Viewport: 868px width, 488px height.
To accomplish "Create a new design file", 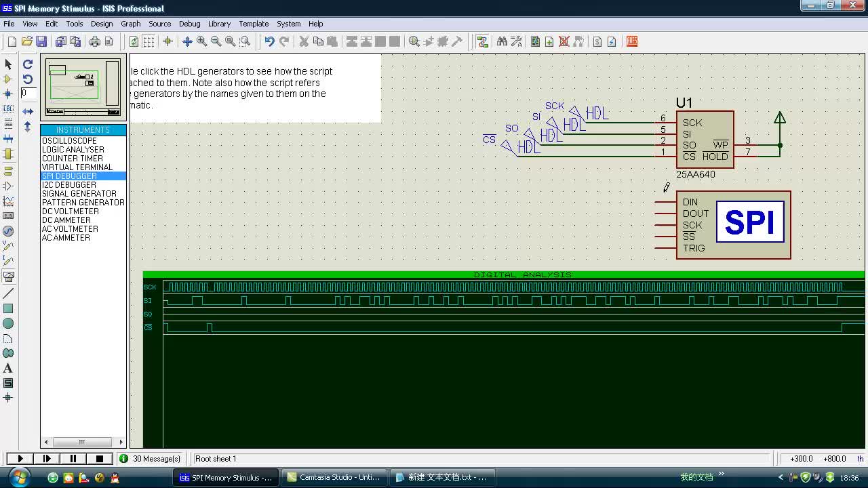I will [x=12, y=41].
